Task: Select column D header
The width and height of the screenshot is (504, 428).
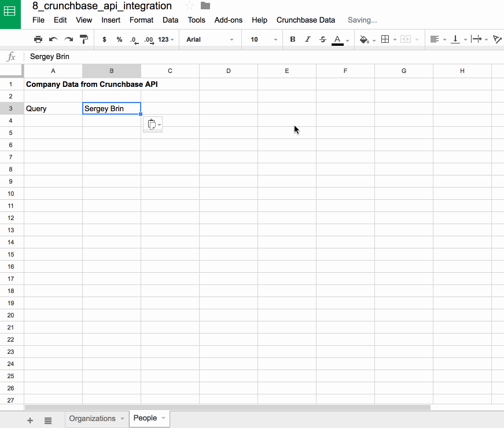Action: tap(229, 71)
